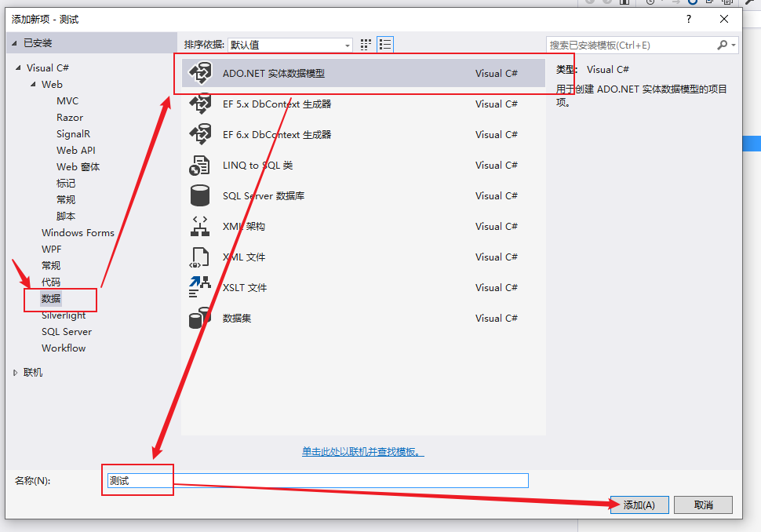761x532 pixels.
Task: Select SignalR category
Action: (x=73, y=134)
